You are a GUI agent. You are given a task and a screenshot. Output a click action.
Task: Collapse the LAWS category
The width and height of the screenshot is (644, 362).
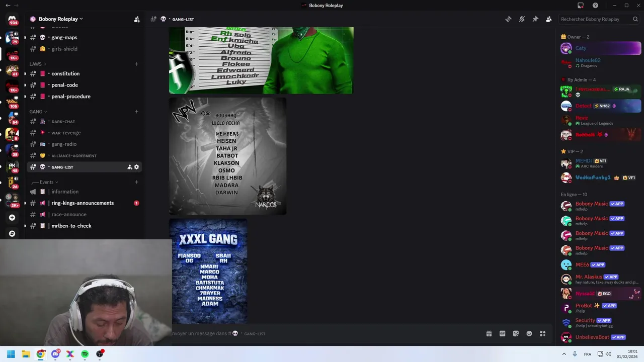pyautogui.click(x=37, y=64)
